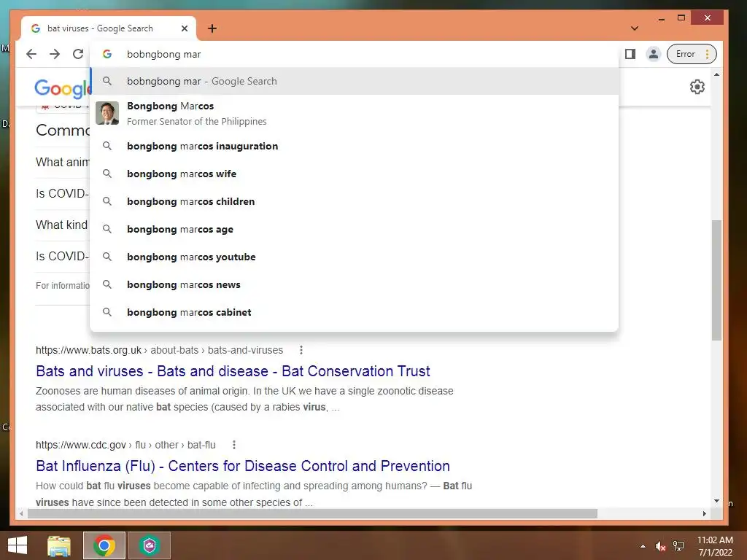Screen dimensions: 747x560
Task: Open File Explorer from the taskbar
Action: [59, 545]
